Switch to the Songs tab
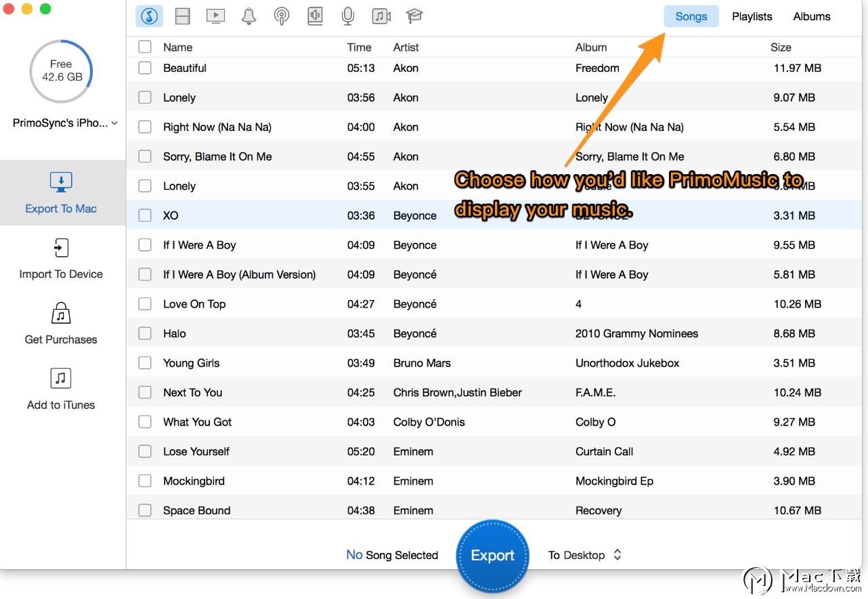This screenshot has width=868, height=599. (x=691, y=16)
